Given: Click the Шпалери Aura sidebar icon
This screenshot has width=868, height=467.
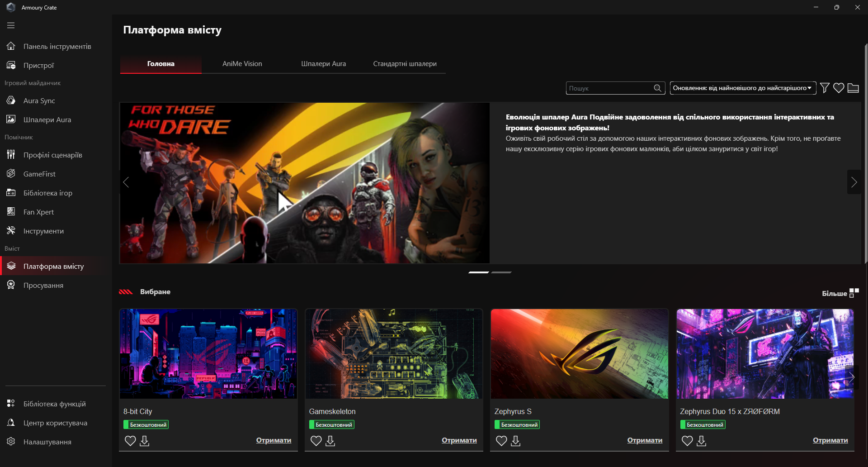Looking at the screenshot, I should tap(11, 119).
